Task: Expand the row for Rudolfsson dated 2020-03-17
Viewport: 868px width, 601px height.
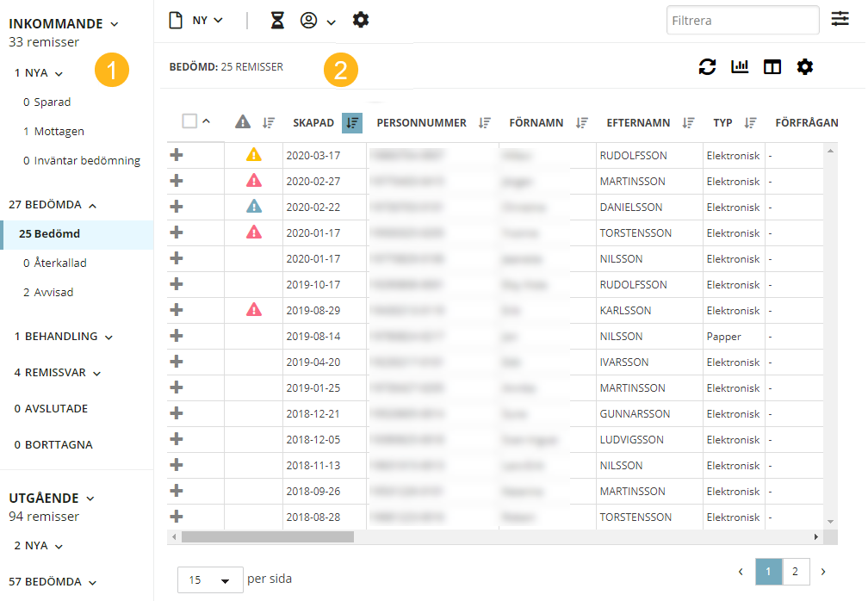Action: coord(177,155)
